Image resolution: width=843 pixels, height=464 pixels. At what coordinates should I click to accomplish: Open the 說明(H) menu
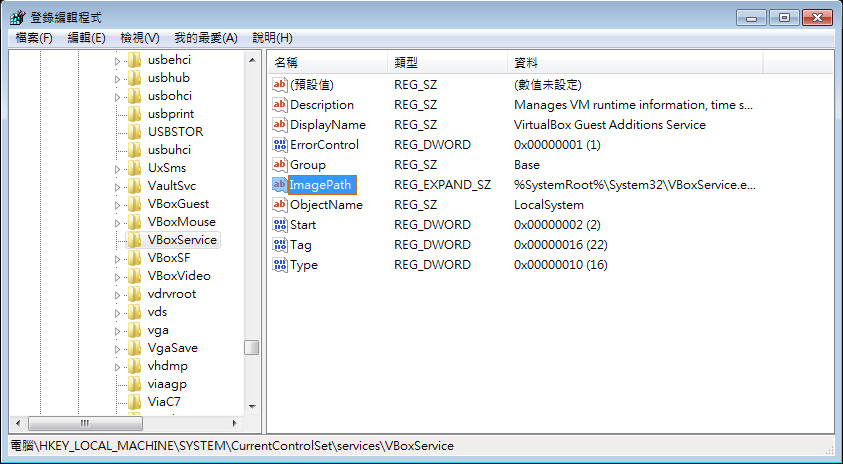[x=273, y=38]
